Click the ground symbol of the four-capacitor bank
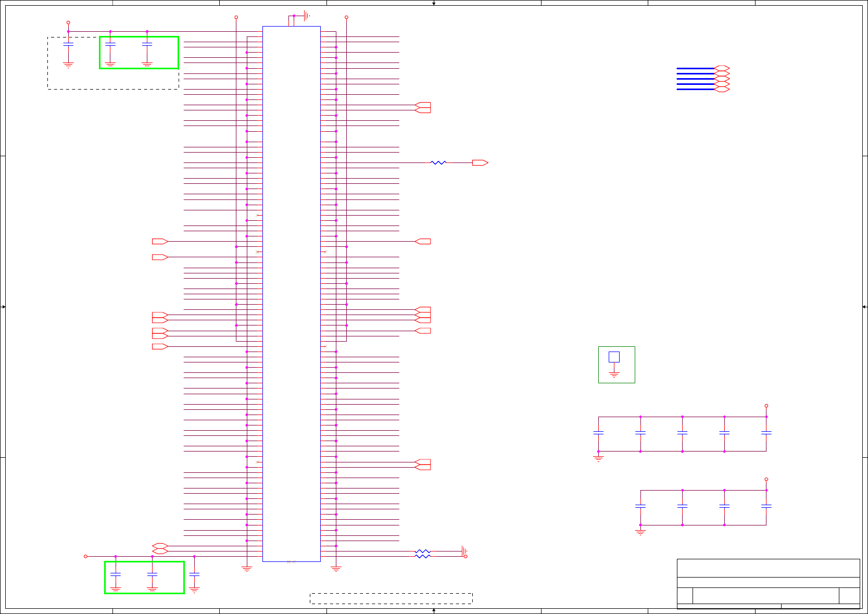Image resolution: width=868 pixels, height=614 pixels. pos(640,532)
